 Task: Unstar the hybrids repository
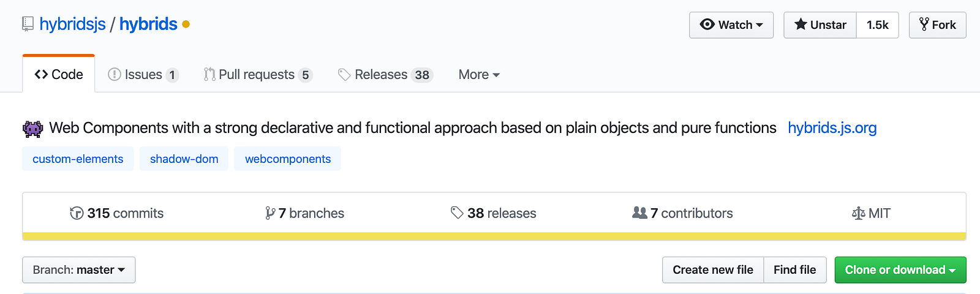click(x=820, y=25)
